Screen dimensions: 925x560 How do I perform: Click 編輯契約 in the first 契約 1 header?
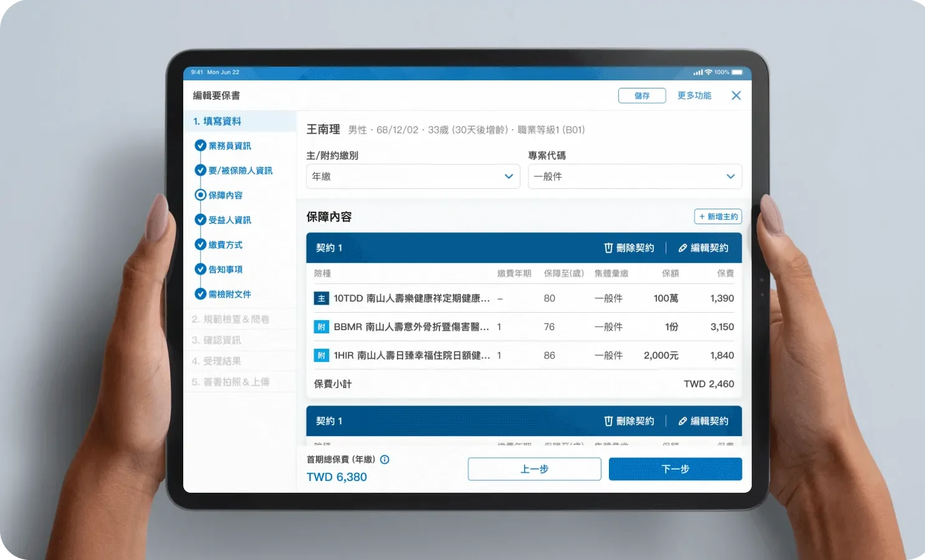tap(703, 248)
